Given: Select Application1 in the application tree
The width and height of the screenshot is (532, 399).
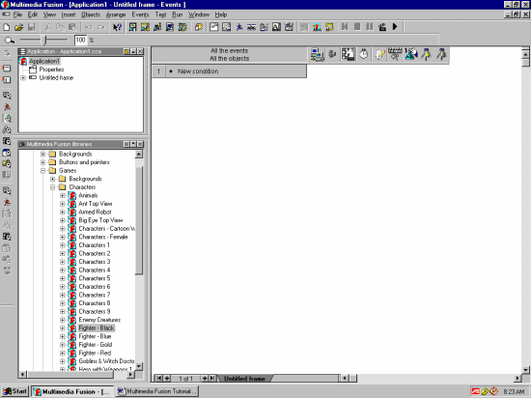Looking at the screenshot, I should tap(44, 61).
